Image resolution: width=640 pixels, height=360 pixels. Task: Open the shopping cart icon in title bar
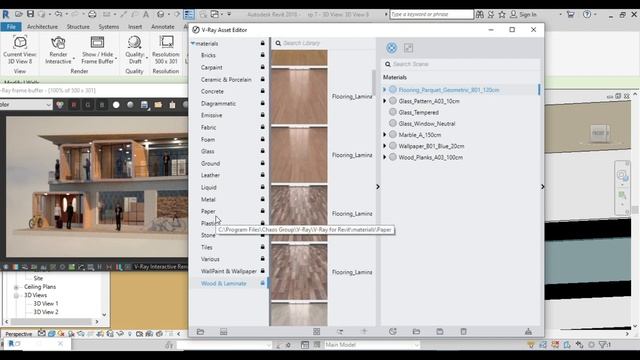570,14
